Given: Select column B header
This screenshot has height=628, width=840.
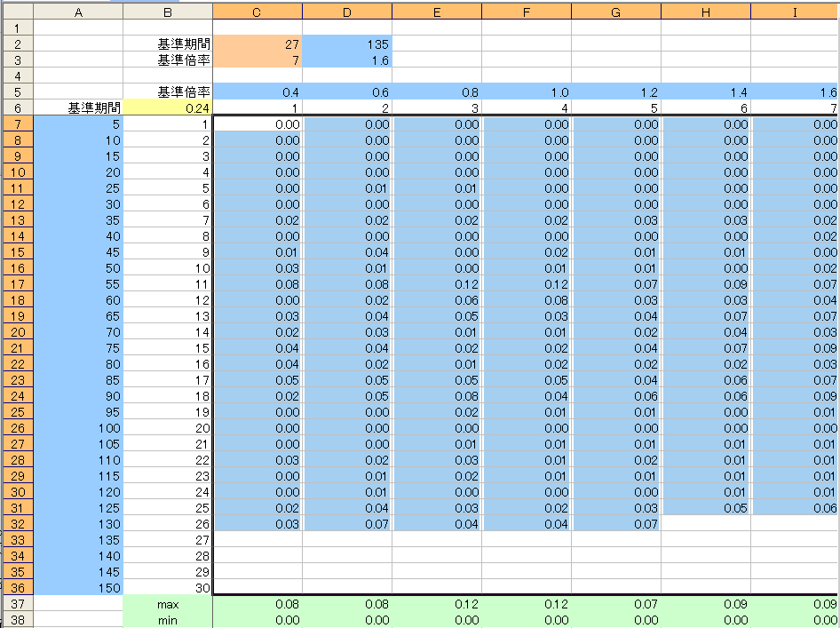Looking at the screenshot, I should [x=168, y=12].
